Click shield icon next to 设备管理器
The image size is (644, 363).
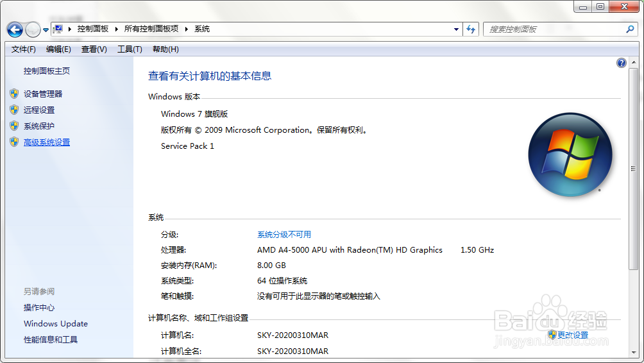[14, 94]
